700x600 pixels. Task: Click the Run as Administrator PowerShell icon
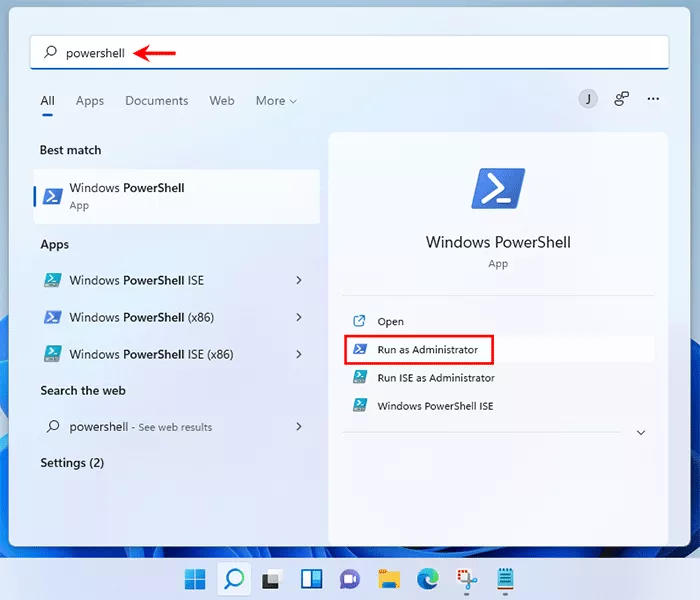(360, 349)
